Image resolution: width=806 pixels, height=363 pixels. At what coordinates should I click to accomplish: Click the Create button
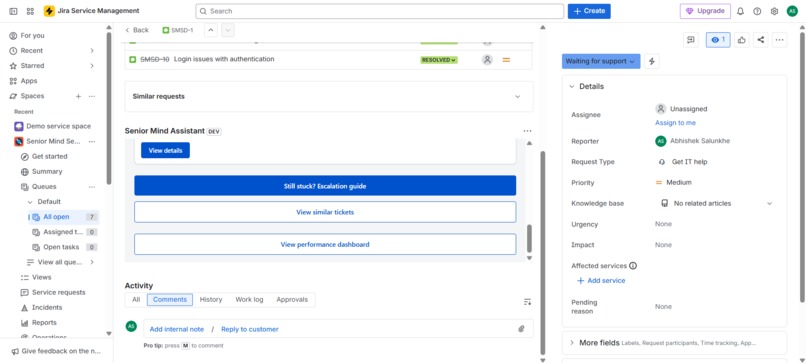589,11
